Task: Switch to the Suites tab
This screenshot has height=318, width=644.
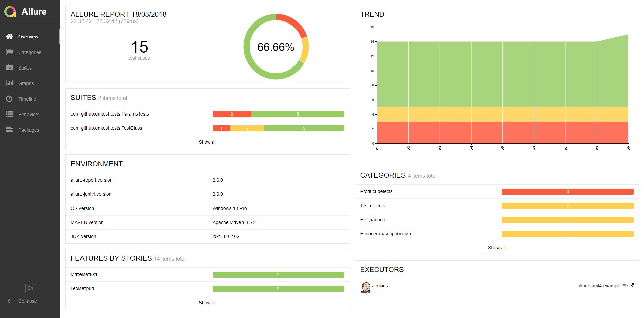Action: (30, 67)
